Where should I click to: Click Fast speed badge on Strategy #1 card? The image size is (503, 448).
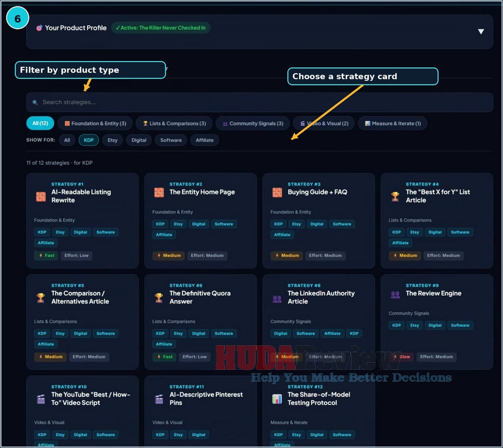click(x=46, y=255)
